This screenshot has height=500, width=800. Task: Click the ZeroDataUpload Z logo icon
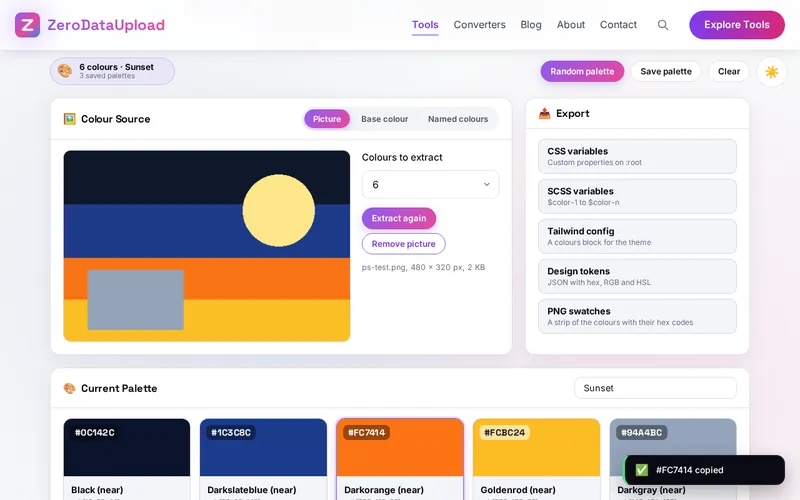pyautogui.click(x=27, y=25)
